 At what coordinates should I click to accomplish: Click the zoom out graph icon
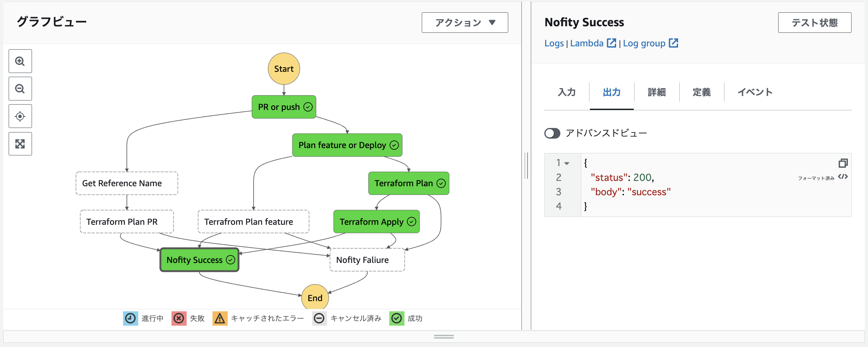point(20,89)
